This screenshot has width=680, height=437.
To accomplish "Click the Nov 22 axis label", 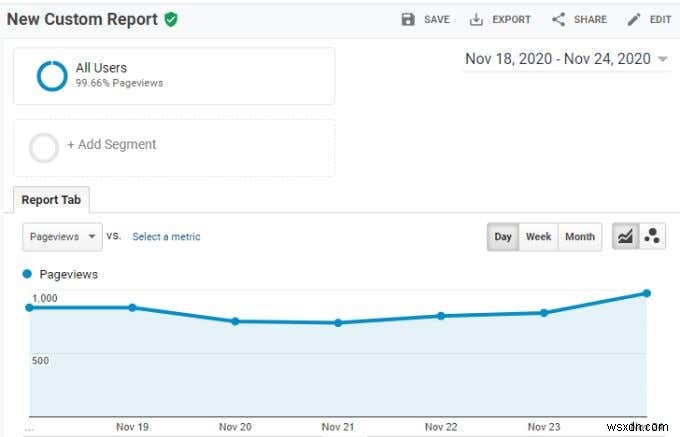I will [441, 427].
